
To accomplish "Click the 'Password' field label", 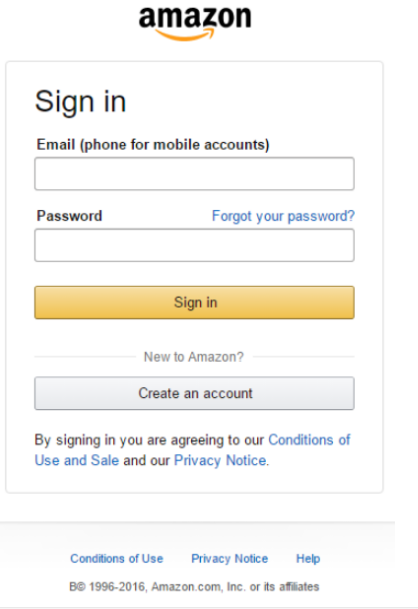I will [70, 216].
